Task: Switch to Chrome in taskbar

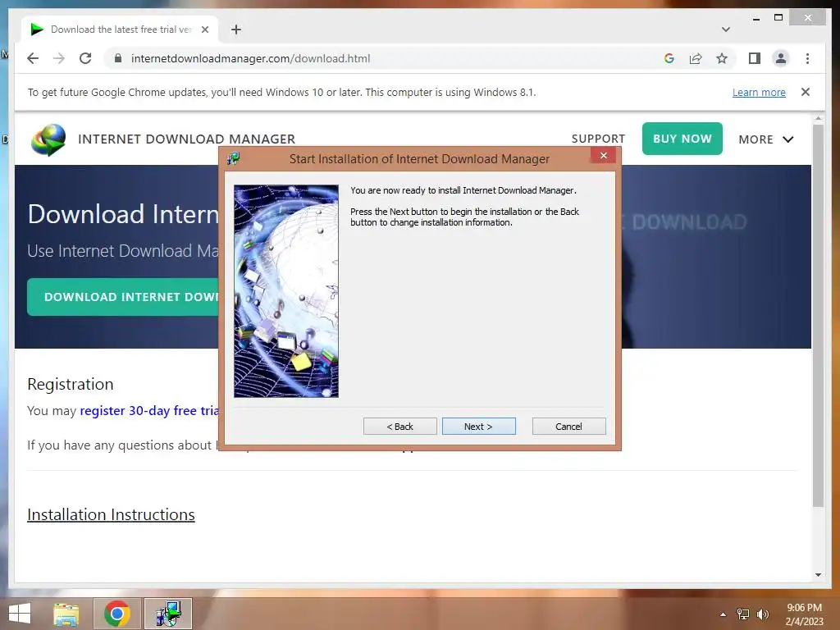Action: pos(117,614)
